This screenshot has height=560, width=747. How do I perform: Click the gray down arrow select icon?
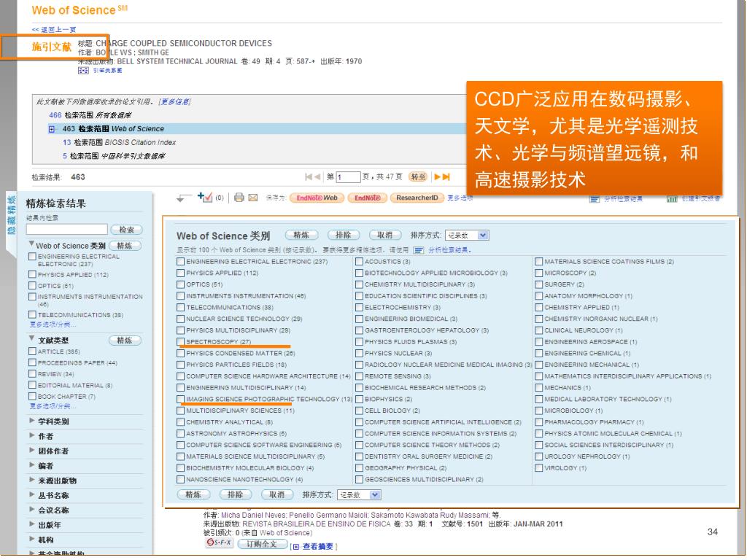coord(183,198)
